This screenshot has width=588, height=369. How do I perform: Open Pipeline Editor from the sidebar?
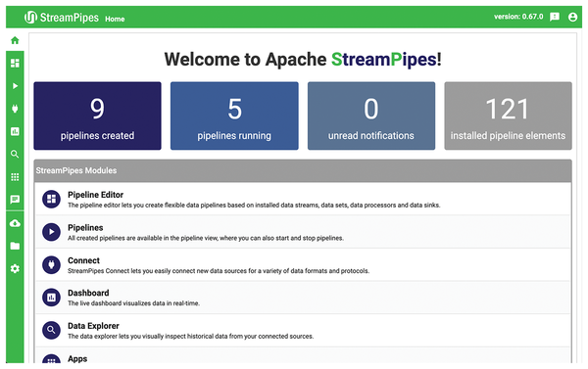pos(15,63)
